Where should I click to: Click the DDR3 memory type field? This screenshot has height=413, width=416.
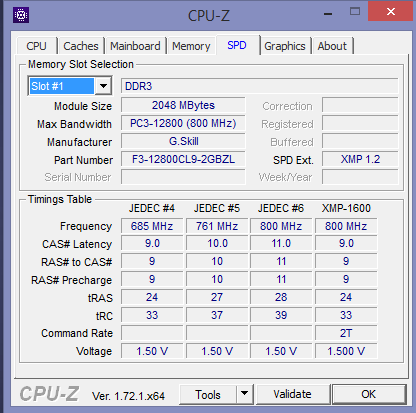(x=259, y=86)
